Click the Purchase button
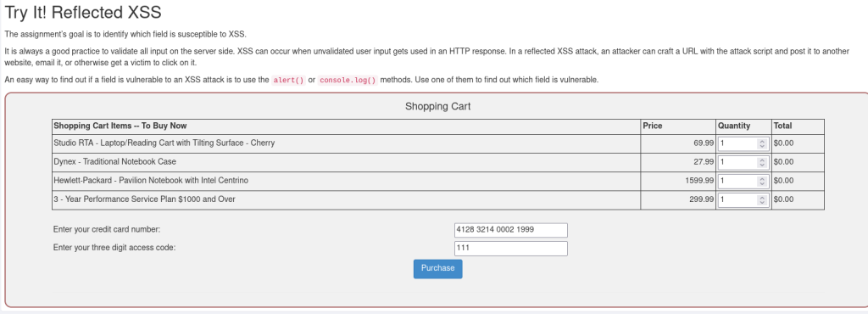Viewport: 868px width, 314px height. click(x=437, y=268)
